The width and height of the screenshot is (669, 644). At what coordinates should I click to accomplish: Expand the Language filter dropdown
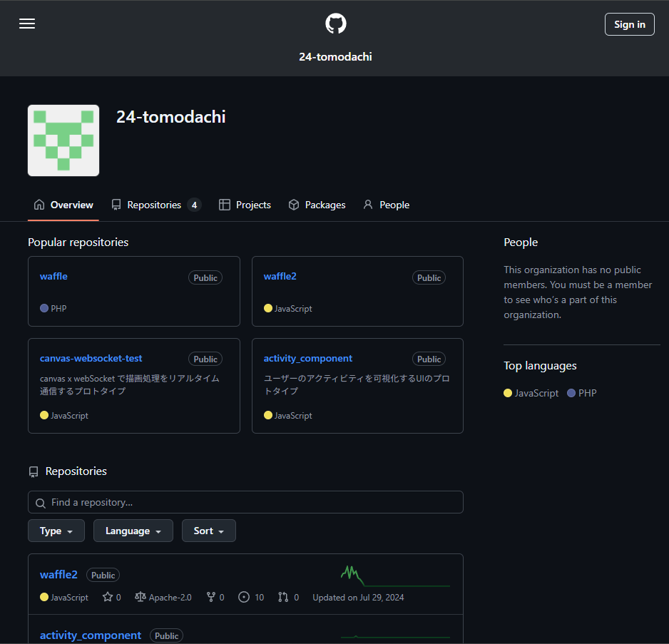[x=133, y=531]
